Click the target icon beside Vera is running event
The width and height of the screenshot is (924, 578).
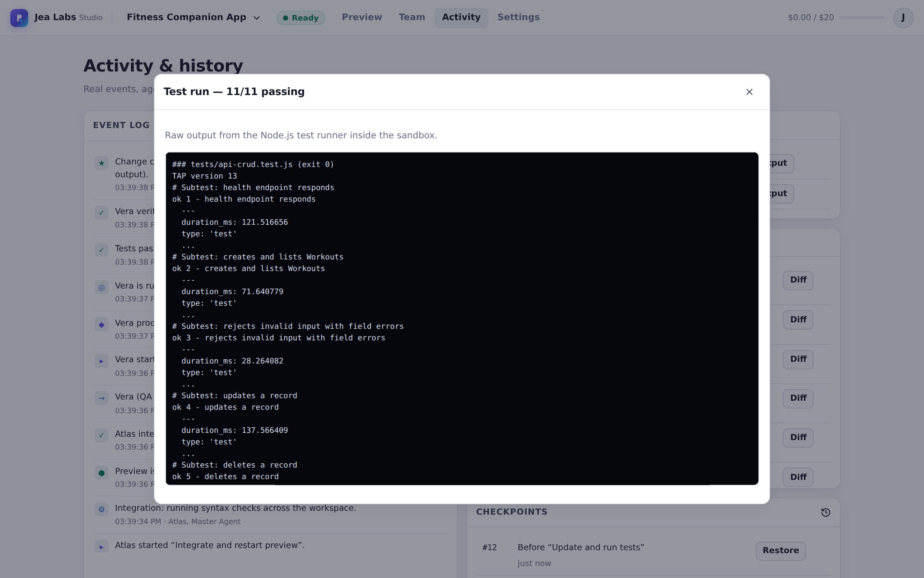(101, 288)
